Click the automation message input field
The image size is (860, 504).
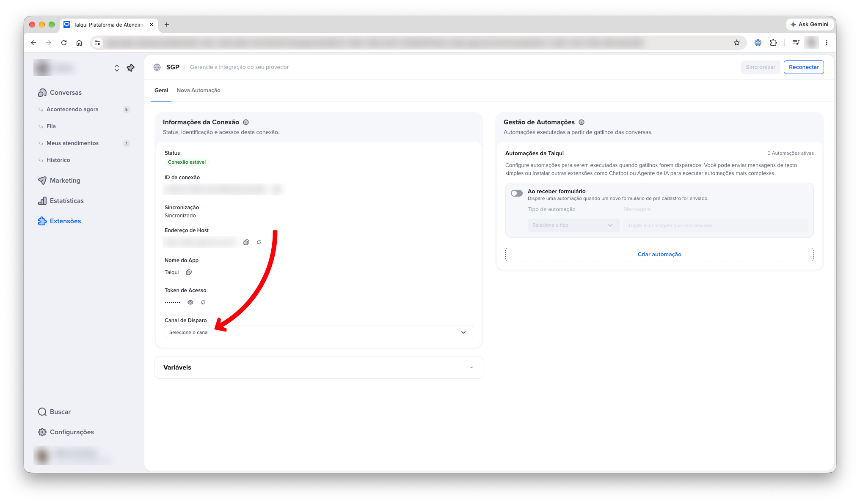[716, 225]
